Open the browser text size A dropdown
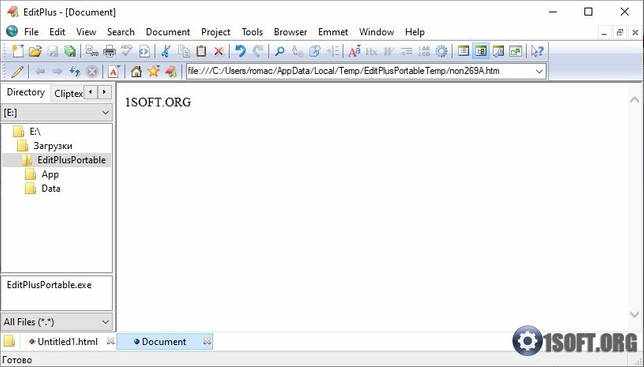This screenshot has width=644, height=367. [114, 71]
